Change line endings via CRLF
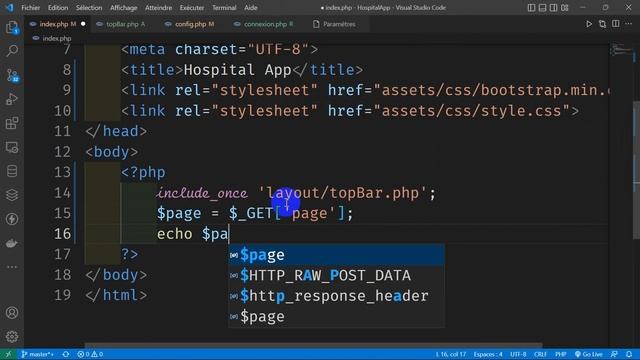 pyautogui.click(x=540, y=354)
